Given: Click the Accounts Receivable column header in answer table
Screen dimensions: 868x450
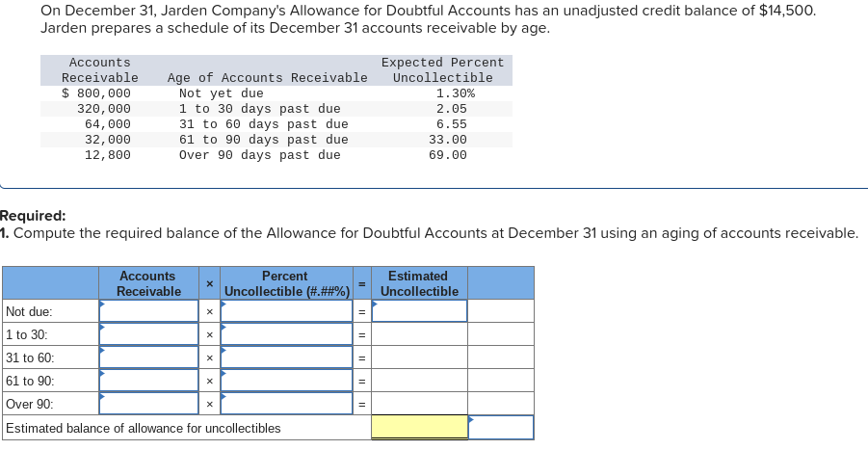Looking at the screenshot, I should [149, 283].
